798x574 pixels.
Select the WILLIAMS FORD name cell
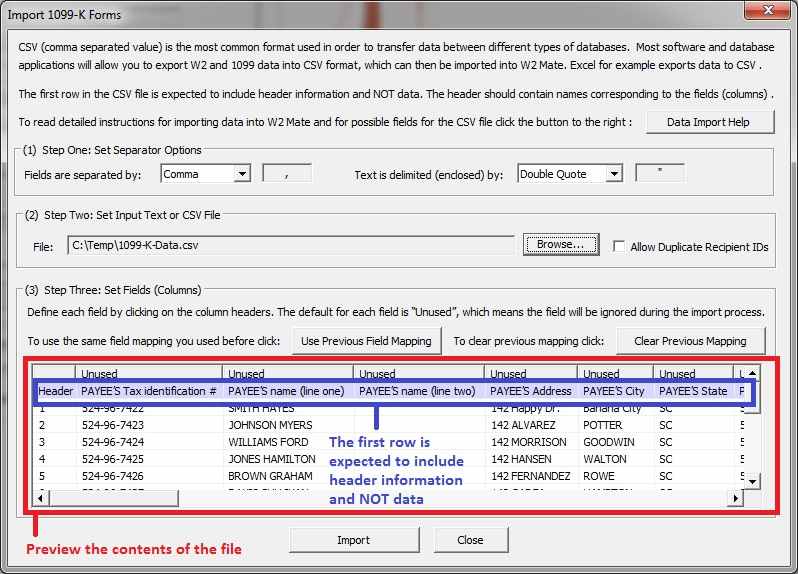(x=288, y=442)
